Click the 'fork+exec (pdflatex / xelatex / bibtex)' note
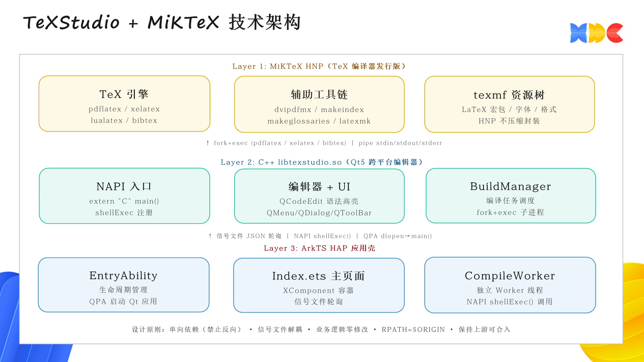 (x=280, y=143)
